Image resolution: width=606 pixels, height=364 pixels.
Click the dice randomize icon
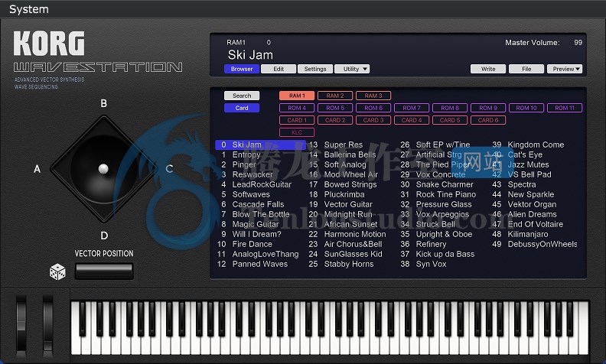click(x=57, y=271)
